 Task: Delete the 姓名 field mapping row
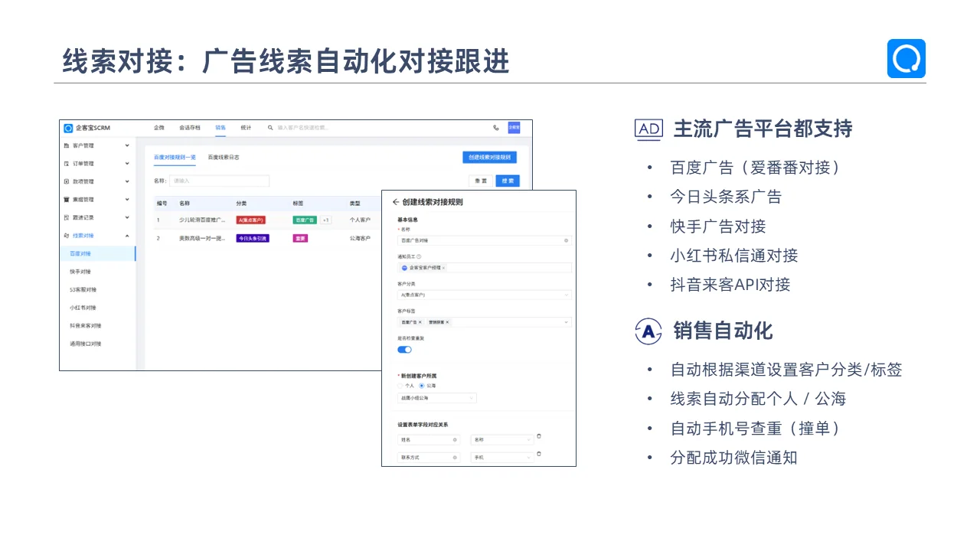(539, 436)
